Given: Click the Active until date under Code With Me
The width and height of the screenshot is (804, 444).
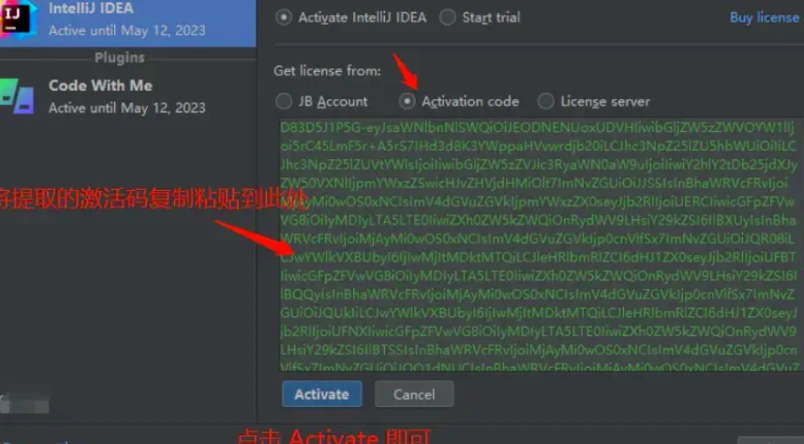Looking at the screenshot, I should 127,108.
